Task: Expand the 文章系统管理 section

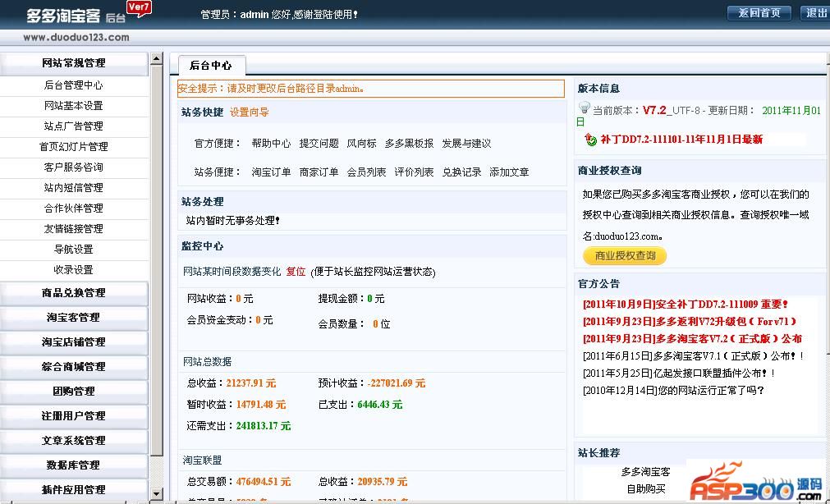Action: pos(74,441)
